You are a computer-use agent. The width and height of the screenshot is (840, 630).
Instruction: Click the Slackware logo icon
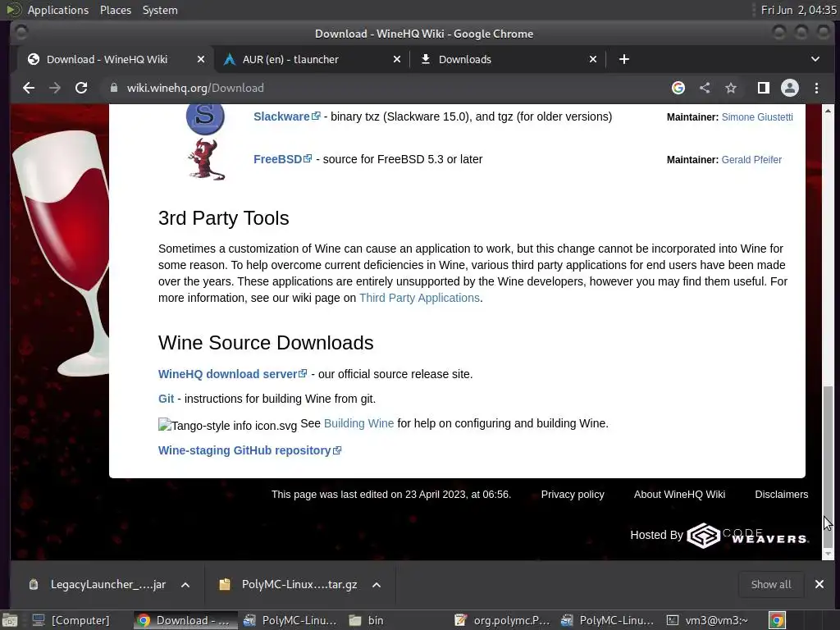[205, 116]
